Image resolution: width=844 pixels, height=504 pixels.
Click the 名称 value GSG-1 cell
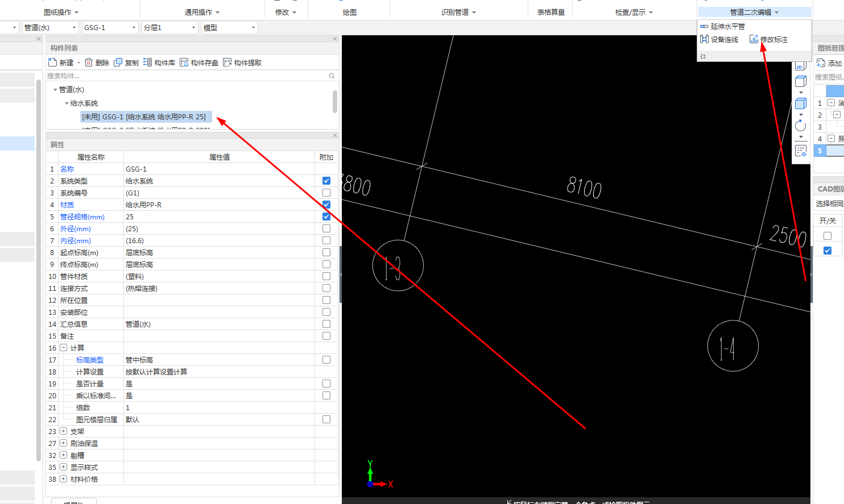pos(219,169)
